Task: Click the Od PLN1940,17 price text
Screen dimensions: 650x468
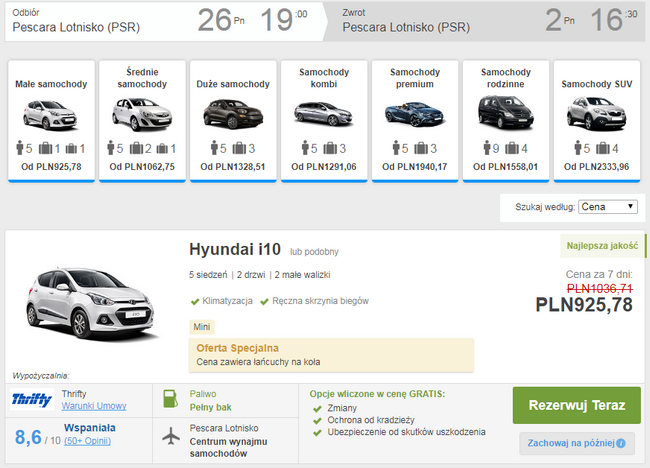Action: pyautogui.click(x=415, y=167)
